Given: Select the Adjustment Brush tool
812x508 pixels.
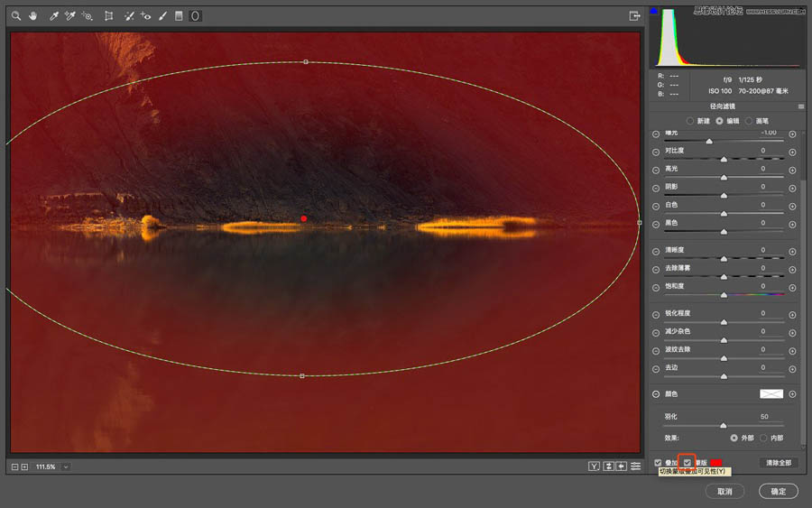Looking at the screenshot, I should [162, 16].
